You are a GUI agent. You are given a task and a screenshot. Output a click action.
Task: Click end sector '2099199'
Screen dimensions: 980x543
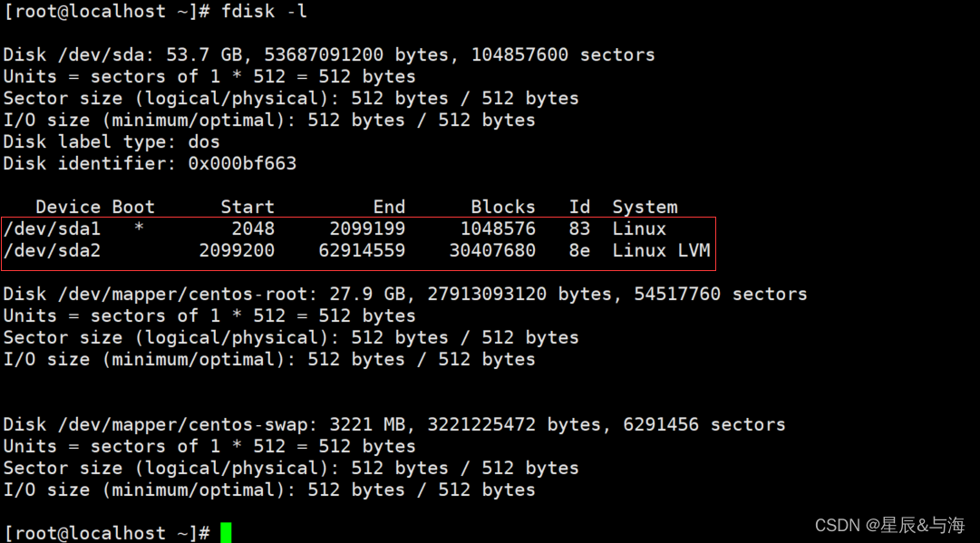click(x=367, y=228)
